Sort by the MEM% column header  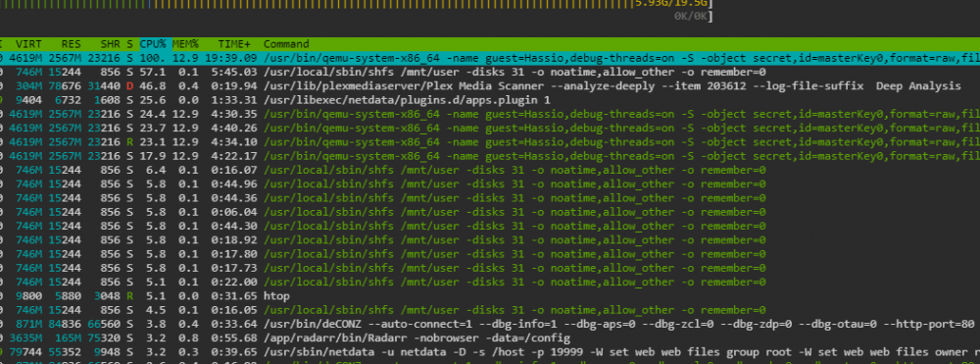pos(185,44)
